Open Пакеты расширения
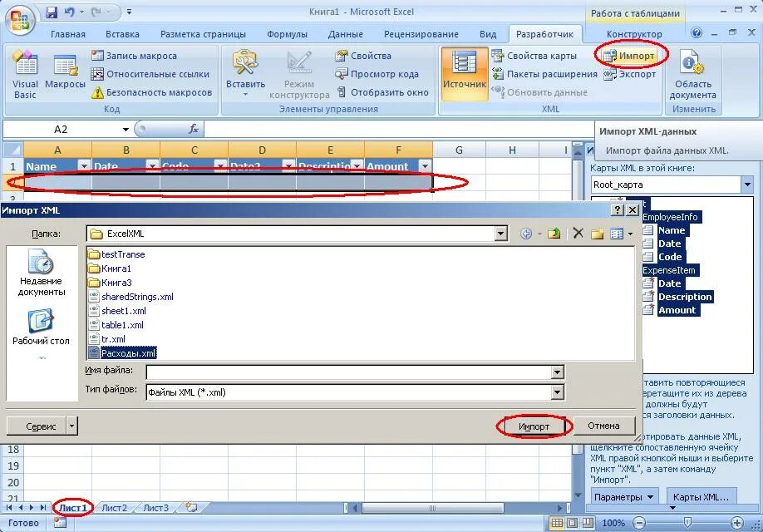Image resolution: width=763 pixels, height=532 pixels. [544, 74]
